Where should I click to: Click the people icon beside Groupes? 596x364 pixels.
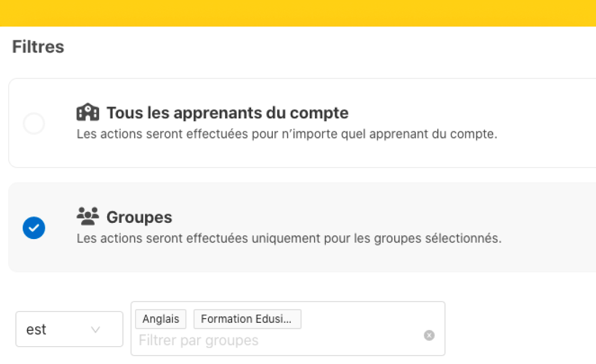click(x=88, y=216)
